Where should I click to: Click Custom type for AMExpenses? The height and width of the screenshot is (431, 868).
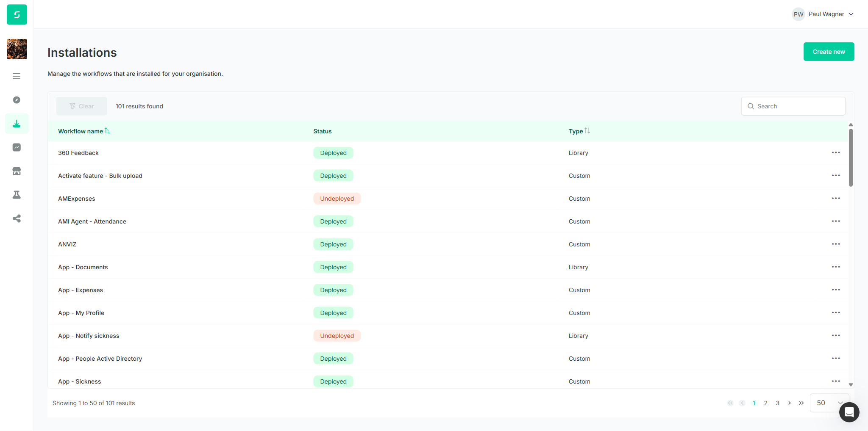coord(579,199)
